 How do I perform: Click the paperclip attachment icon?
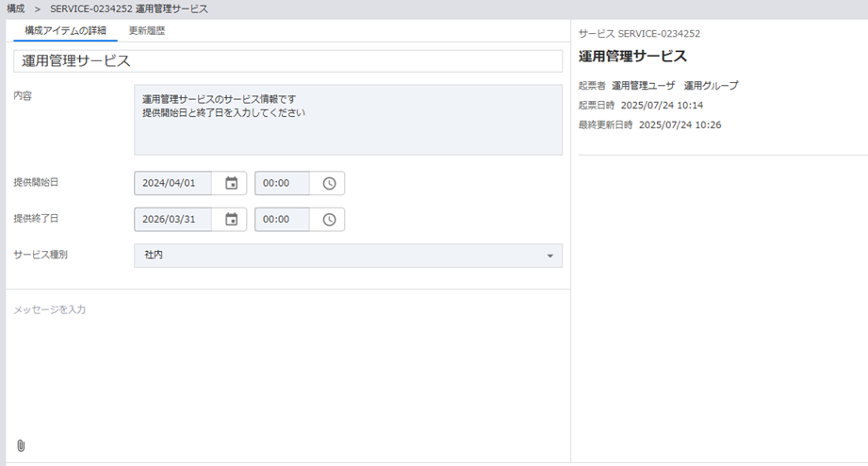coord(21,445)
